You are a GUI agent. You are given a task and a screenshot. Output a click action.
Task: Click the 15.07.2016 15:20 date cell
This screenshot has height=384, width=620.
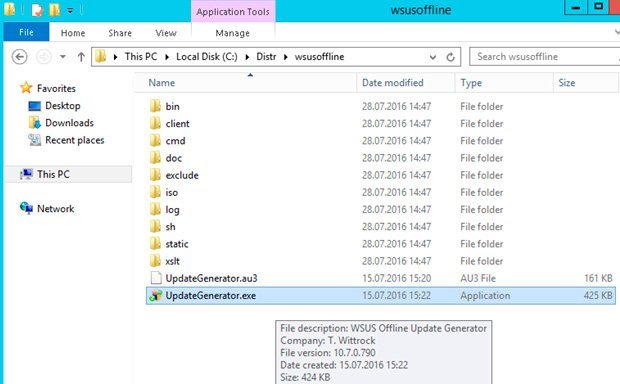[x=397, y=278]
